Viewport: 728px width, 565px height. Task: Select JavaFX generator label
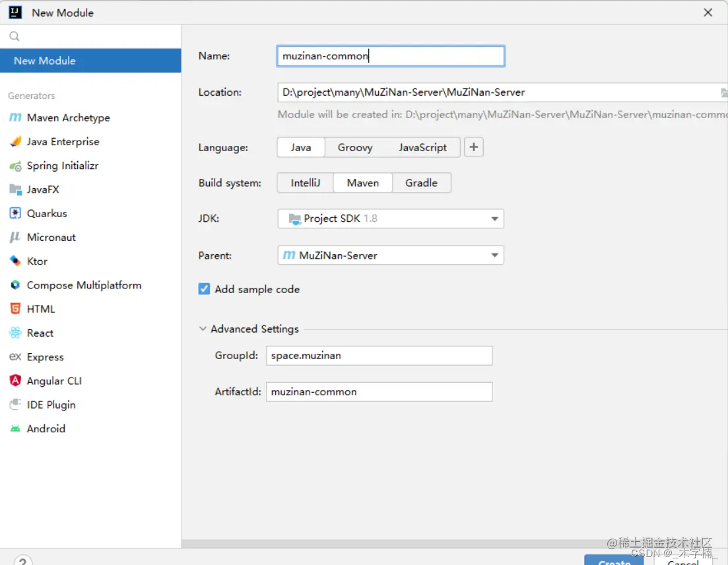(43, 189)
